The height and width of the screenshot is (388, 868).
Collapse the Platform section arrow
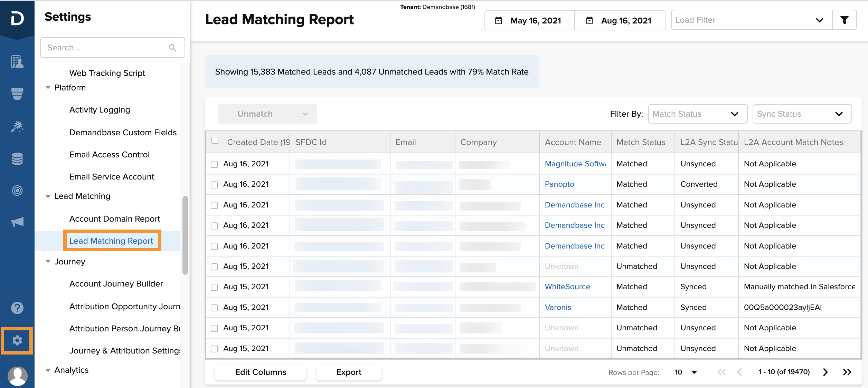[48, 87]
